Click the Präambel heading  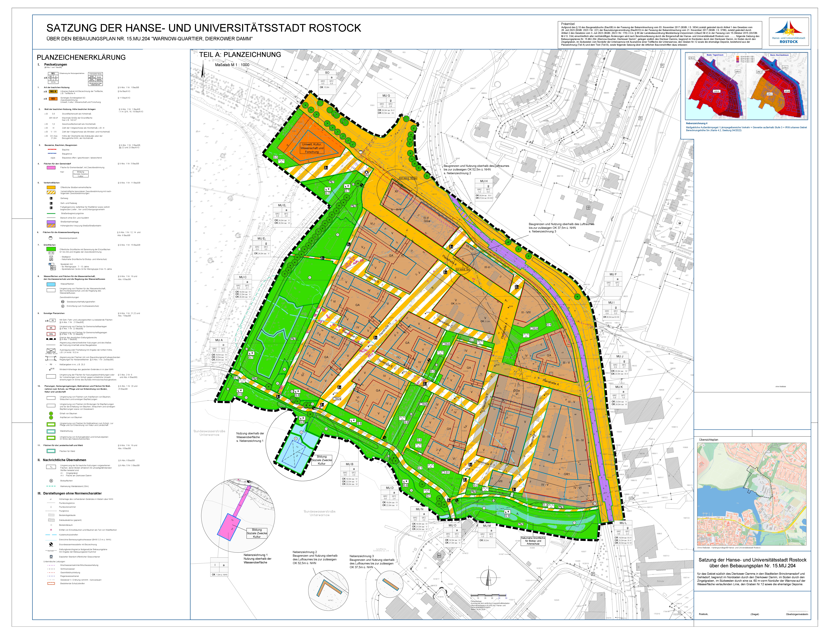(568, 24)
